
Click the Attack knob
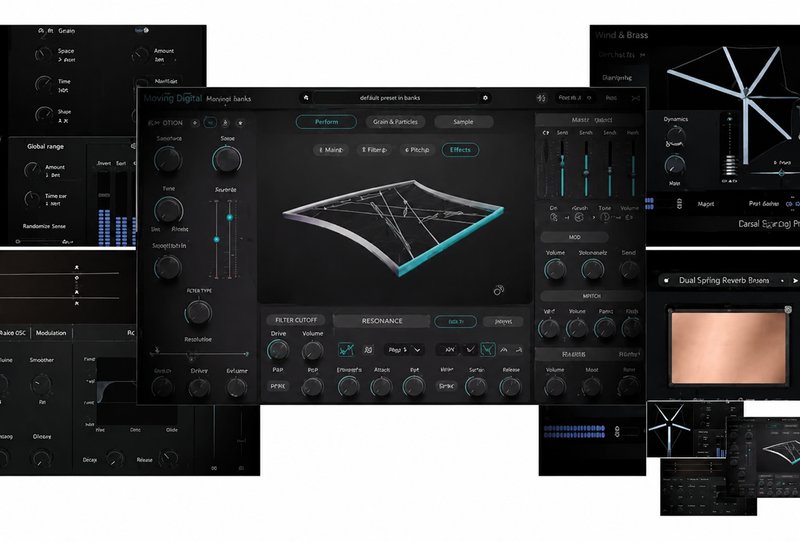coord(381,387)
